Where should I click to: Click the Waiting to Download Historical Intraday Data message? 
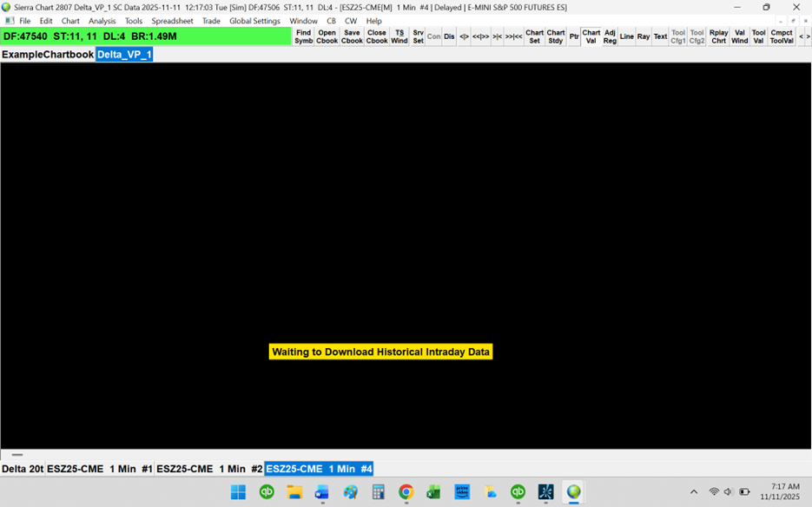tap(380, 352)
